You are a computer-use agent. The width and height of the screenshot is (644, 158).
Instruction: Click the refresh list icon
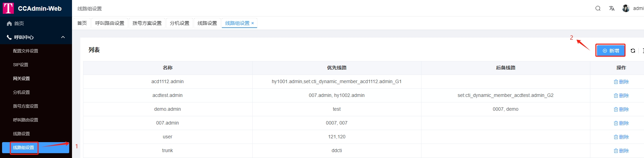633,51
